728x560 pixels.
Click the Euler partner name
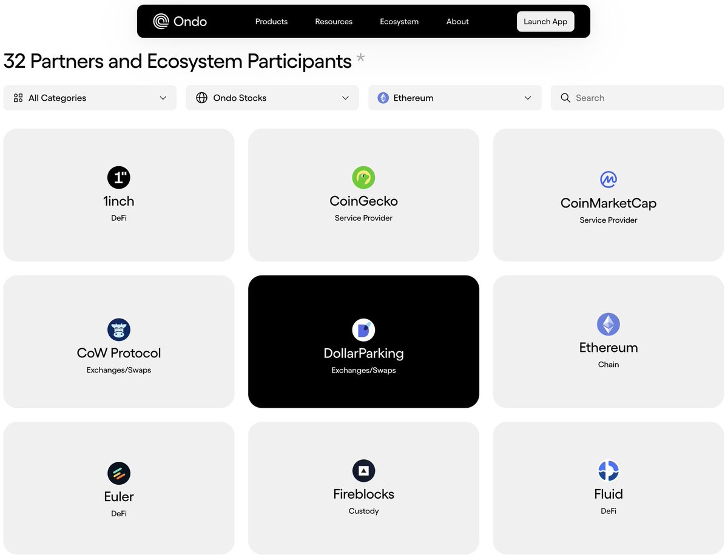(119, 496)
